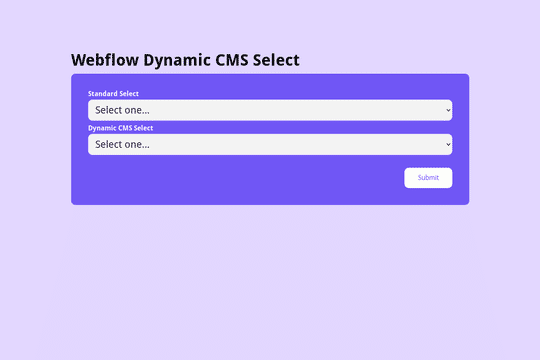The height and width of the screenshot is (360, 540).
Task: Expand the Dynamic CMS Select chevron arrow
Action: click(x=448, y=144)
